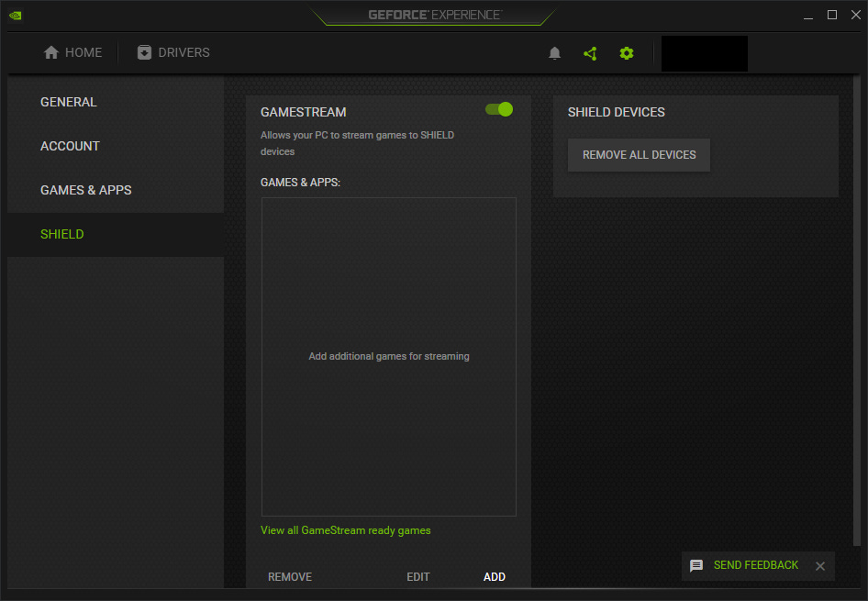Click the Home house icon

(51, 52)
